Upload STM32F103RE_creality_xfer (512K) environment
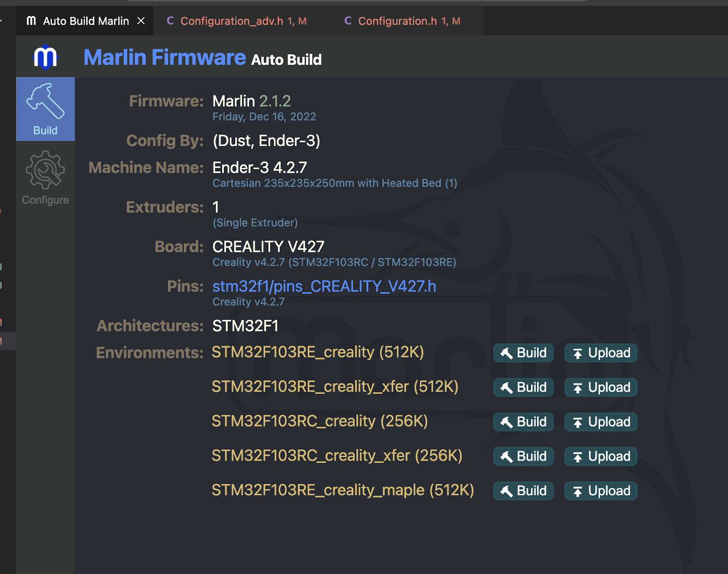The height and width of the screenshot is (574, 728). pyautogui.click(x=601, y=388)
